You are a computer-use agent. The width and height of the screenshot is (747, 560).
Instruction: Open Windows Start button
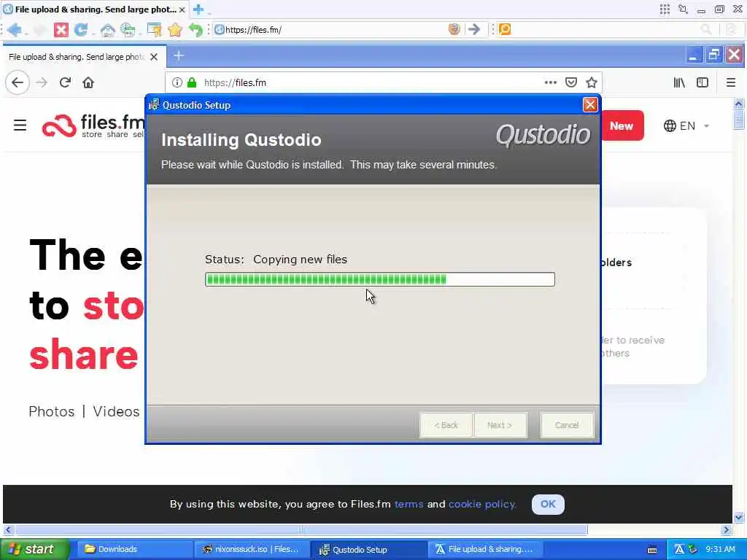(x=35, y=550)
